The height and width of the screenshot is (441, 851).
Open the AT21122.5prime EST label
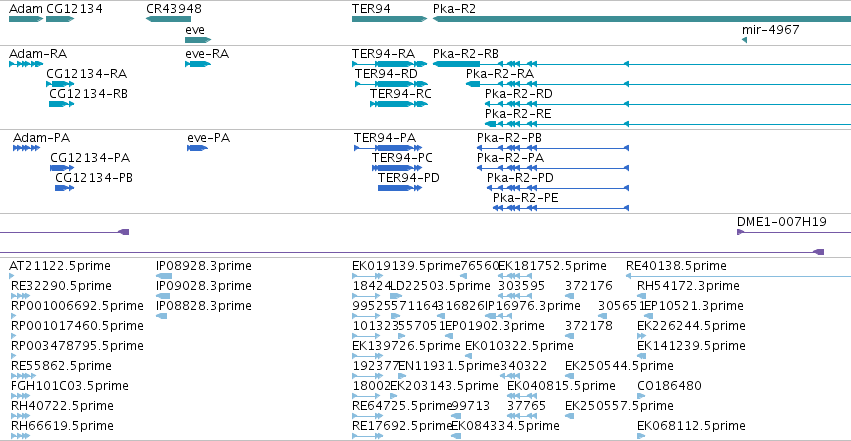click(60, 266)
